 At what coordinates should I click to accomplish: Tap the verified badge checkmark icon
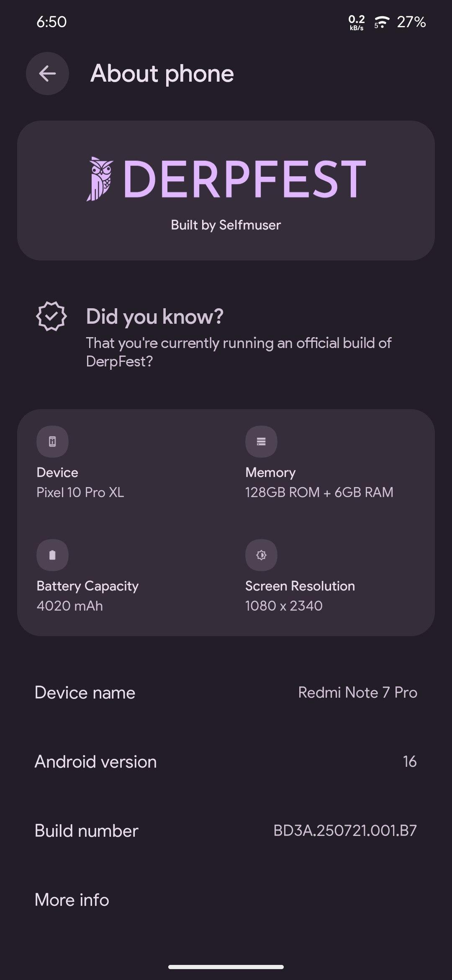[x=51, y=316]
